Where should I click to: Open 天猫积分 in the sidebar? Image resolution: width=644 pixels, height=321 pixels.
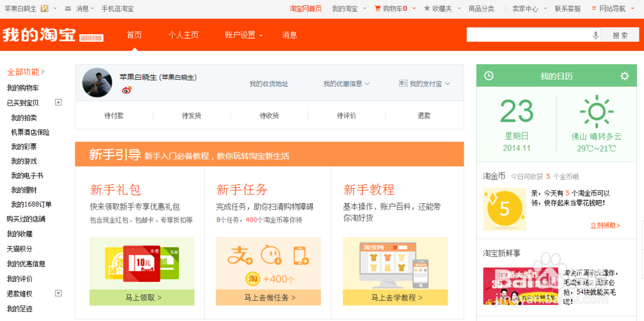click(19, 249)
